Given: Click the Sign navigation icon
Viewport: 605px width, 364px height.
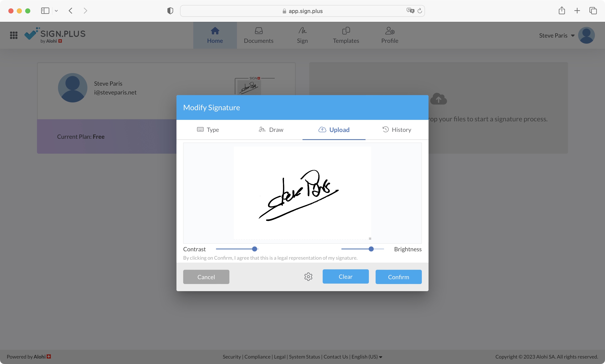Looking at the screenshot, I should (x=302, y=35).
